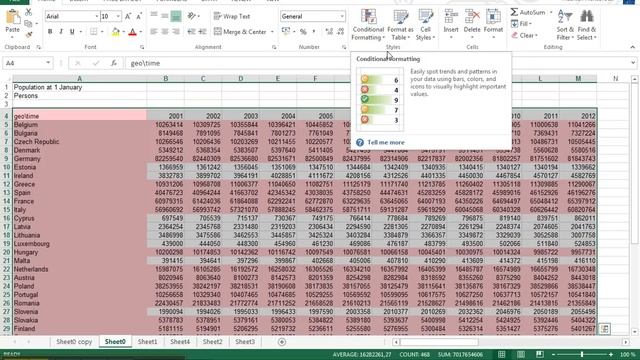Open Format as Table gallery
Screen dimensions: 640x360
[400, 25]
